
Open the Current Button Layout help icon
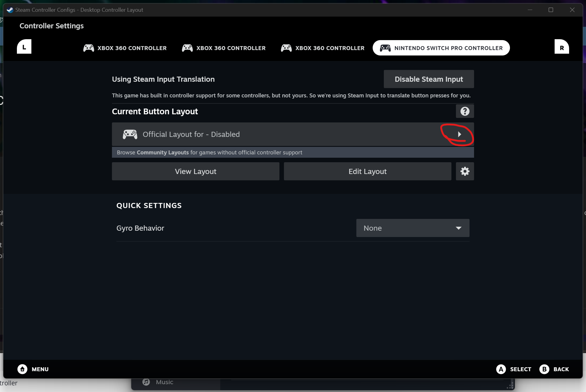[465, 111]
